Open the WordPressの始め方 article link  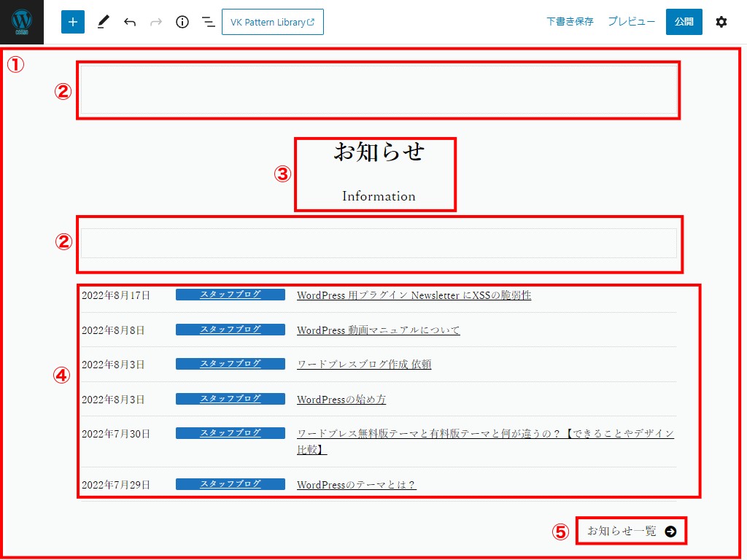(x=341, y=400)
